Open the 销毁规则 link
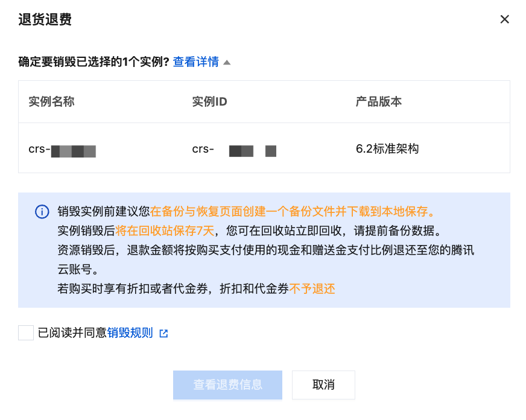The height and width of the screenshot is (420, 526). click(x=130, y=332)
